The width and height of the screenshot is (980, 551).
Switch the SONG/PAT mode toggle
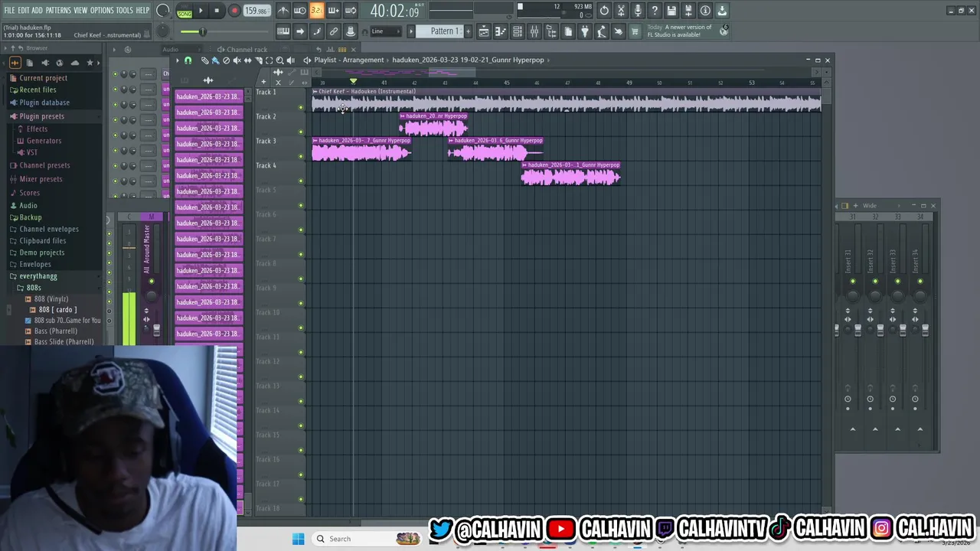coord(185,11)
